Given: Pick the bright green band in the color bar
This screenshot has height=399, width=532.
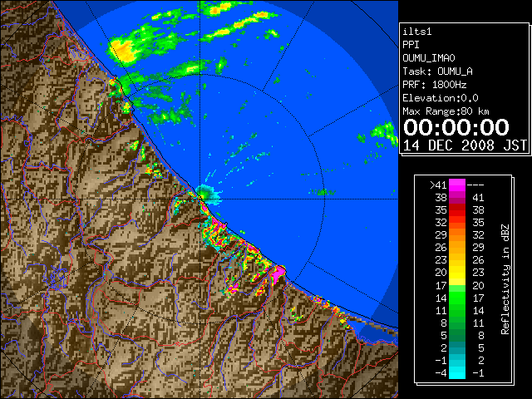Looking at the screenshot, I should 457,298.
